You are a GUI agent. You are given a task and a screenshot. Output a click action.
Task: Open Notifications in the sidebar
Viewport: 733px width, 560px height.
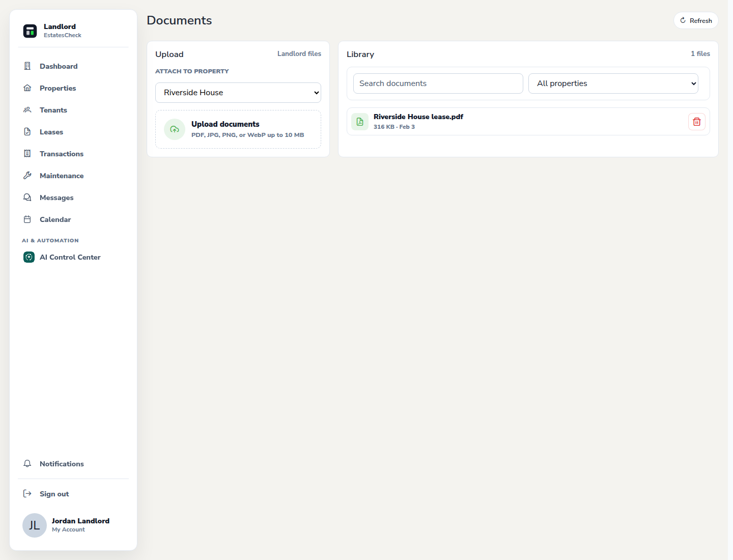point(73,464)
